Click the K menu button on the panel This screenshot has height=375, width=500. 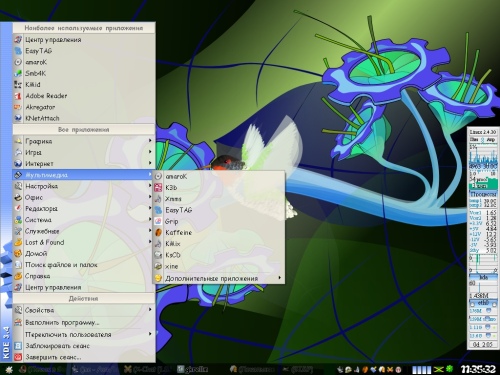pyautogui.click(x=8, y=369)
